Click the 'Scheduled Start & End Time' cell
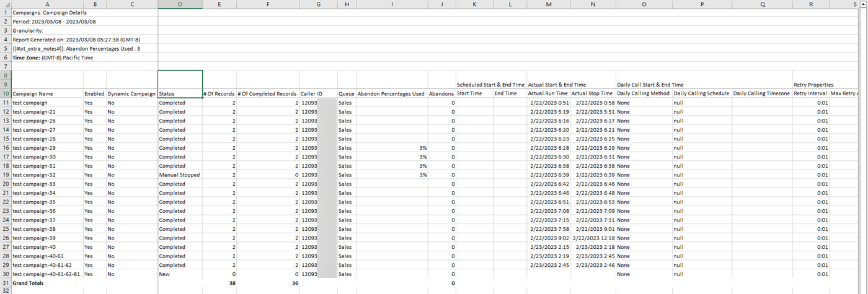The image size is (868, 294). [x=490, y=85]
